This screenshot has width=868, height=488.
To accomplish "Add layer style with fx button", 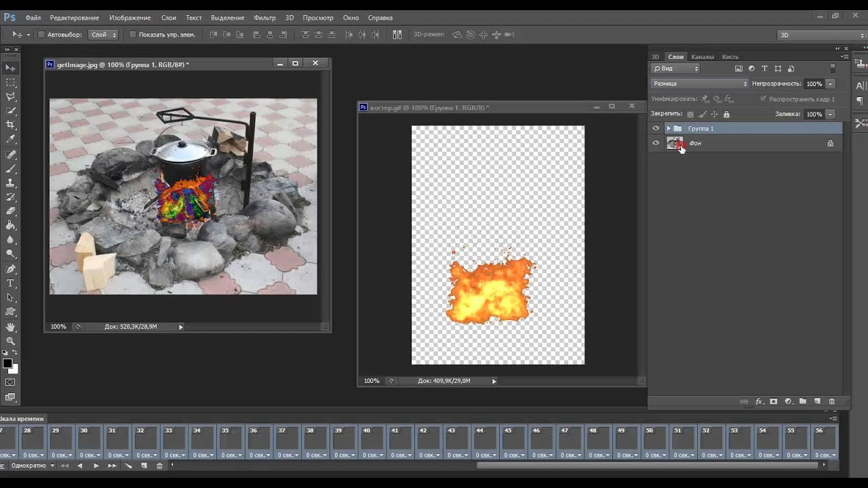I will pyautogui.click(x=759, y=402).
